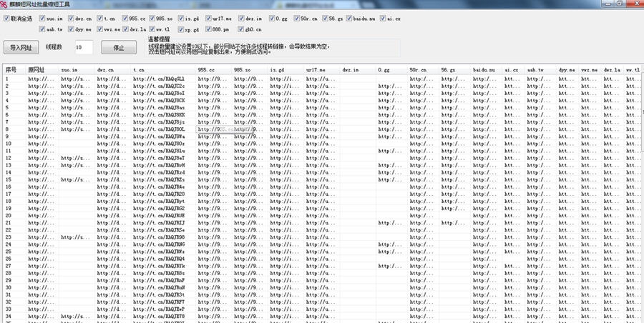
Task: Click the 导入网址 import URLs button
Action: tap(21, 47)
